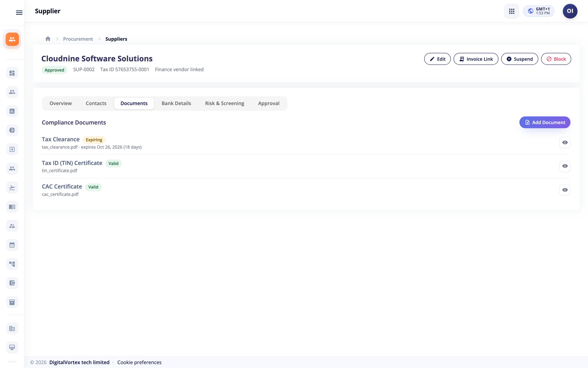Click the Expiring status badge

94,140
